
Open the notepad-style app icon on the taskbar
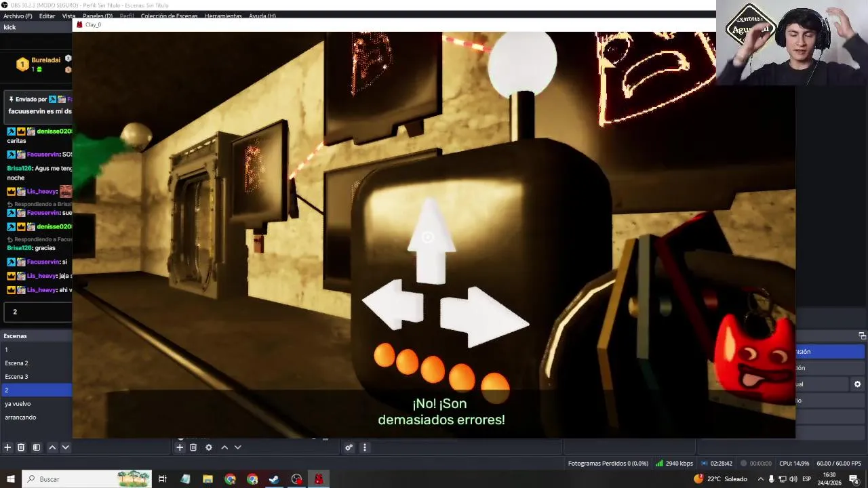(185, 479)
